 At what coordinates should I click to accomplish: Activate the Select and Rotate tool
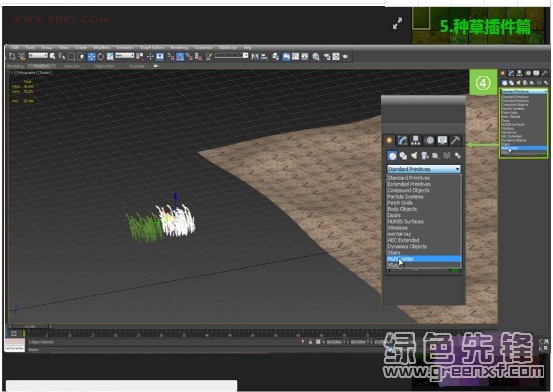coord(101,56)
